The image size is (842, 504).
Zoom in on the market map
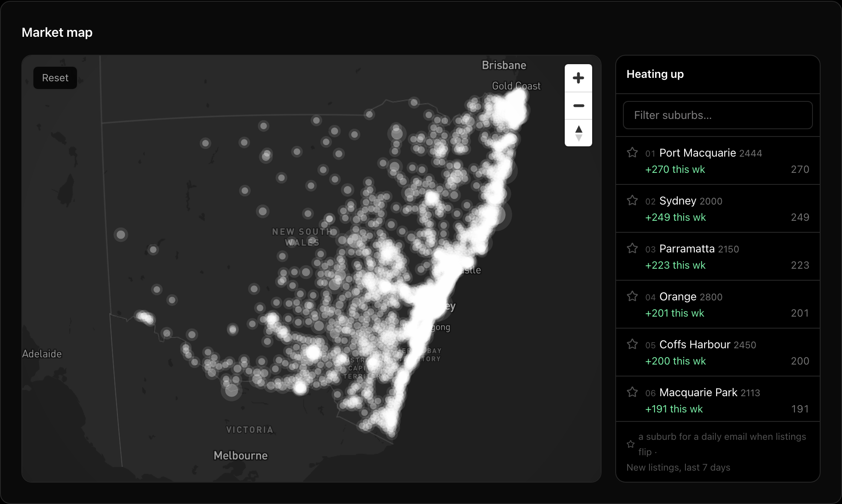[x=578, y=78]
